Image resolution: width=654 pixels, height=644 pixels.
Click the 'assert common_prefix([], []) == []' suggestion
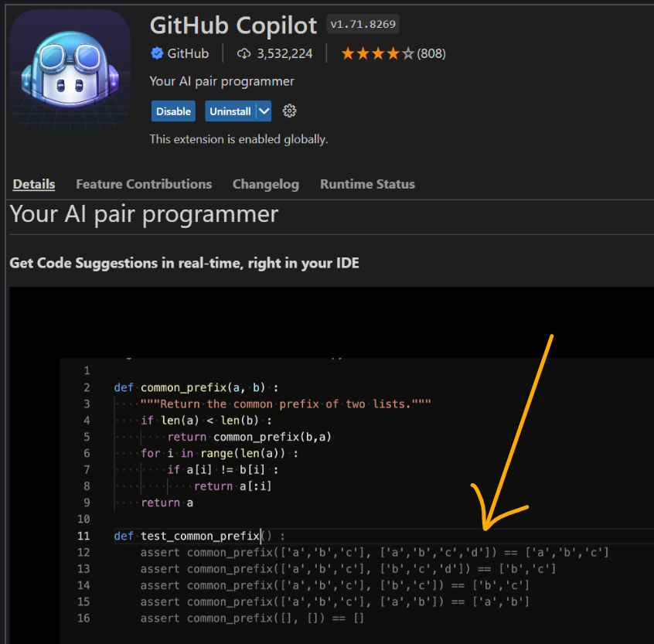[252, 618]
